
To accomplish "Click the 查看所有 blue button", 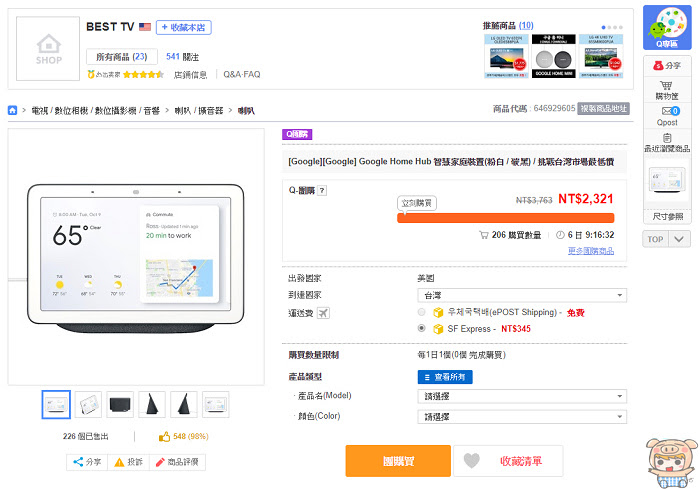I will coord(445,377).
